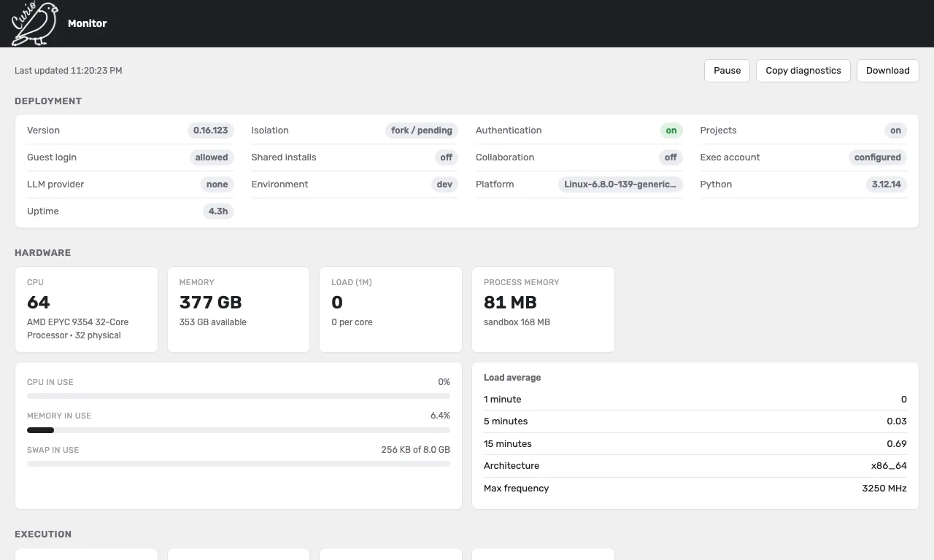
Task: Click the Curio bird logo
Action: point(34,23)
